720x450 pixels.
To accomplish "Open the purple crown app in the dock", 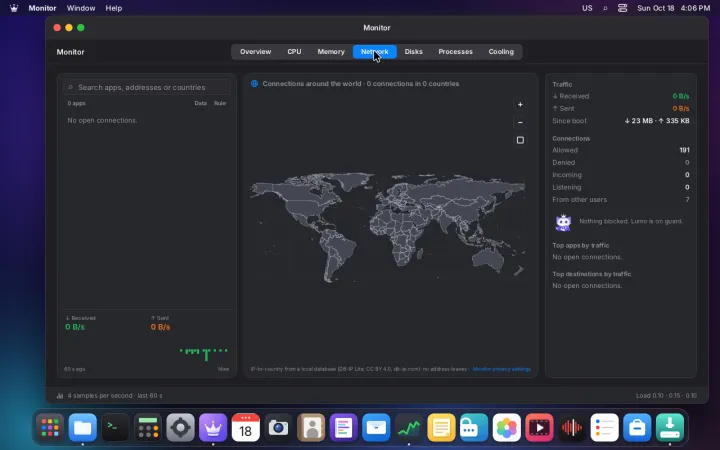I will (213, 428).
